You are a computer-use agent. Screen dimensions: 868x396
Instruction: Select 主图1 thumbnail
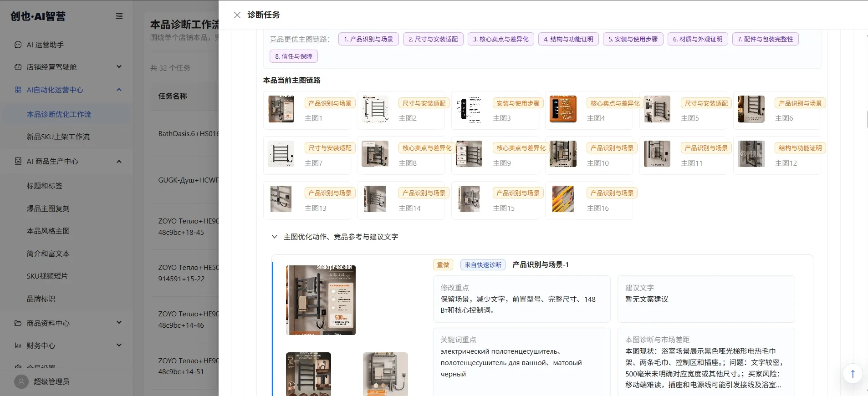coord(281,109)
